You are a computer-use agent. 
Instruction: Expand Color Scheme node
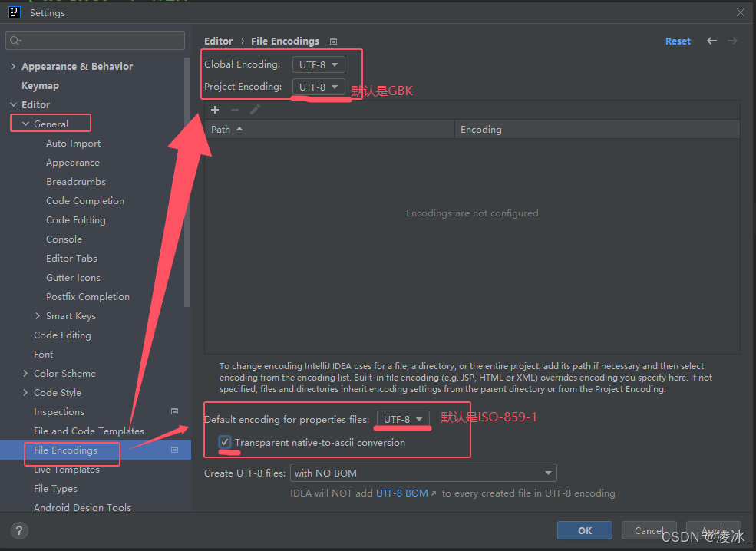(25, 373)
